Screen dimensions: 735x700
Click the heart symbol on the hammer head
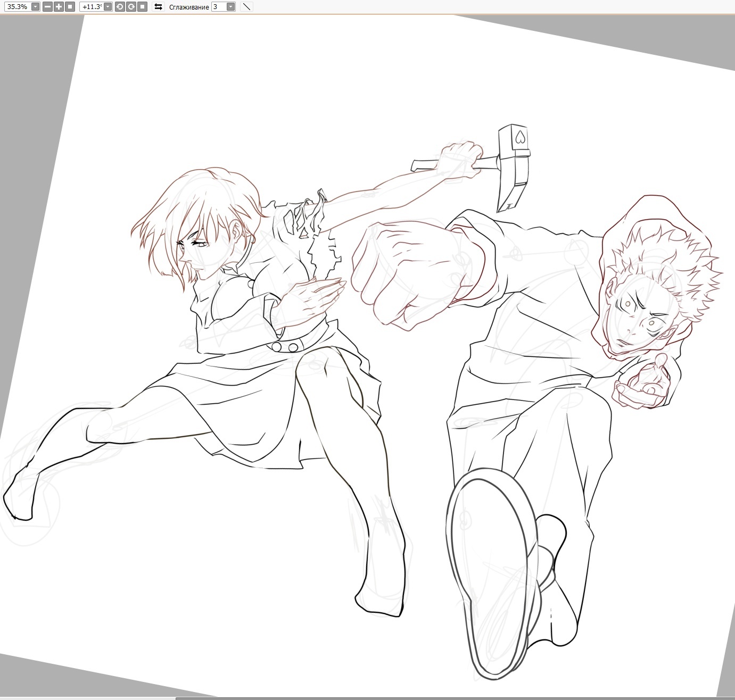(520, 139)
